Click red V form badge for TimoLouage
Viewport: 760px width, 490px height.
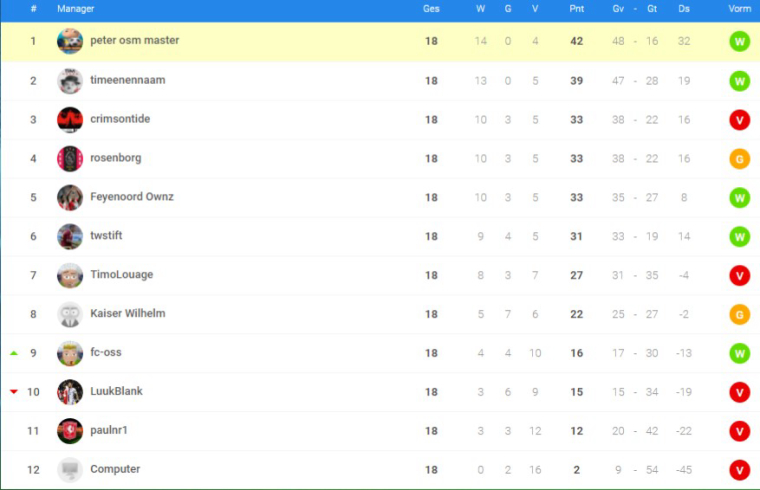pyautogui.click(x=740, y=275)
